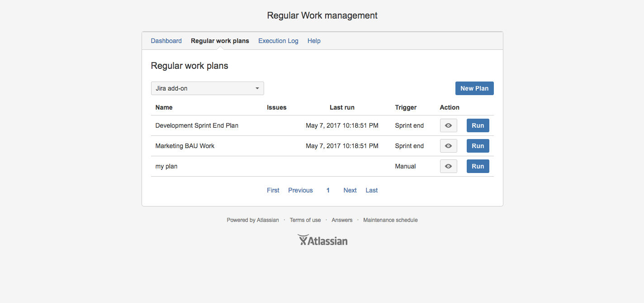
Task: View the my plan eye icon
Action: click(448, 166)
